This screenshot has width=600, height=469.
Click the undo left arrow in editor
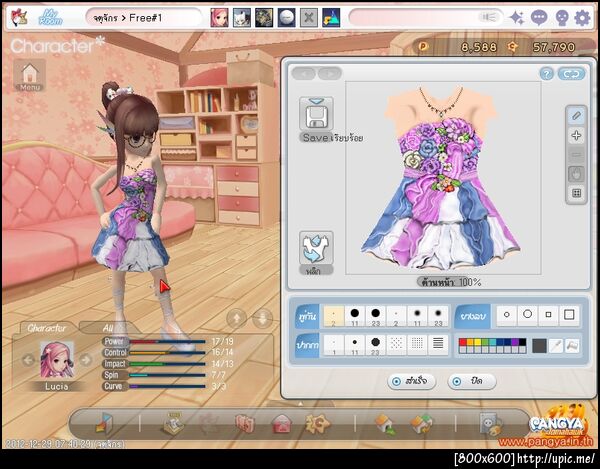[x=304, y=73]
